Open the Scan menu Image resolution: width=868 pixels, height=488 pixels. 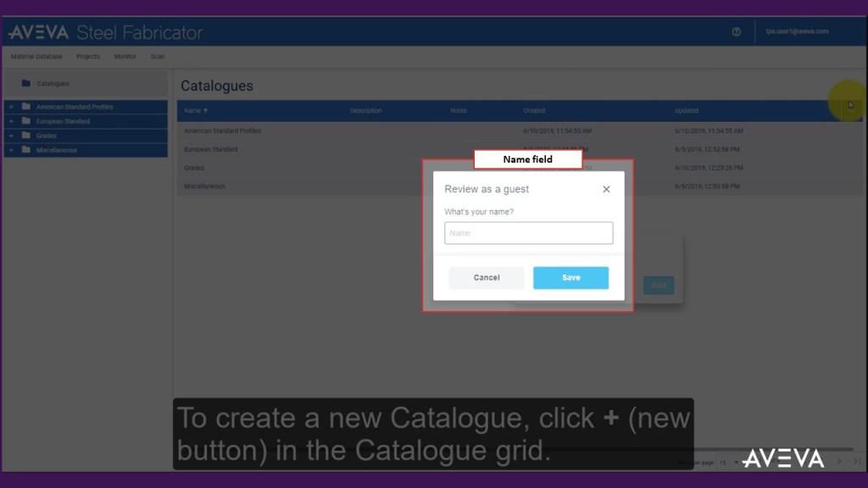tap(157, 57)
